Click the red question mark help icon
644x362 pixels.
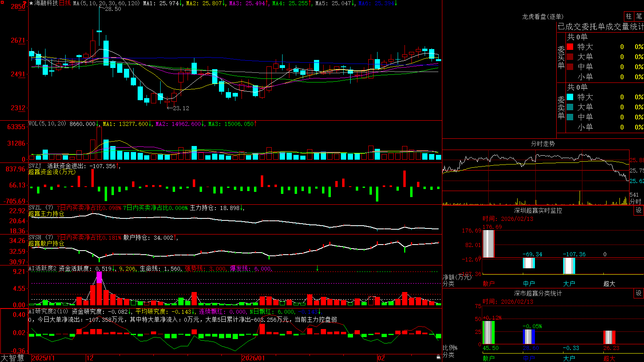click(x=25, y=3)
